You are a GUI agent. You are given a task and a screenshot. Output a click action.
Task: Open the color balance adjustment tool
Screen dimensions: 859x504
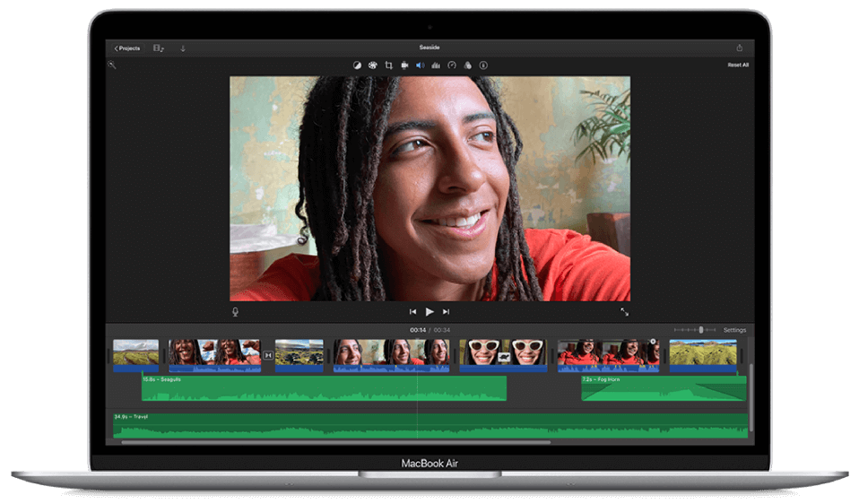tap(357, 65)
